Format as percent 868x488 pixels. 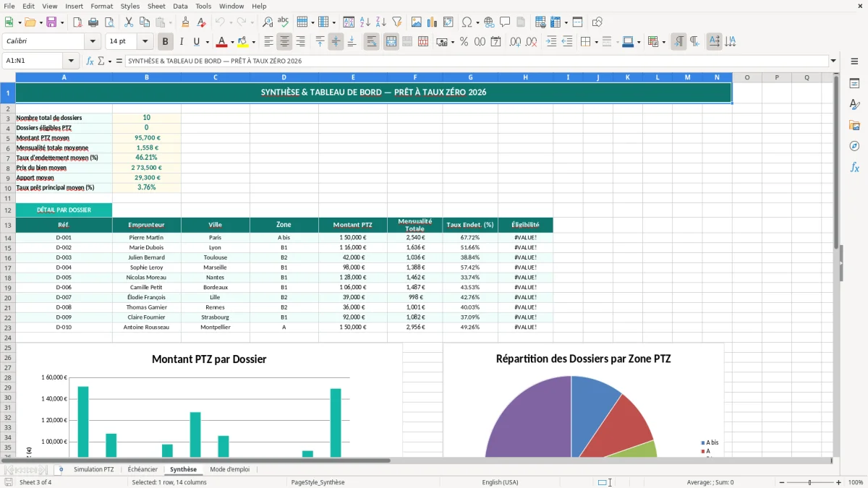coord(464,42)
